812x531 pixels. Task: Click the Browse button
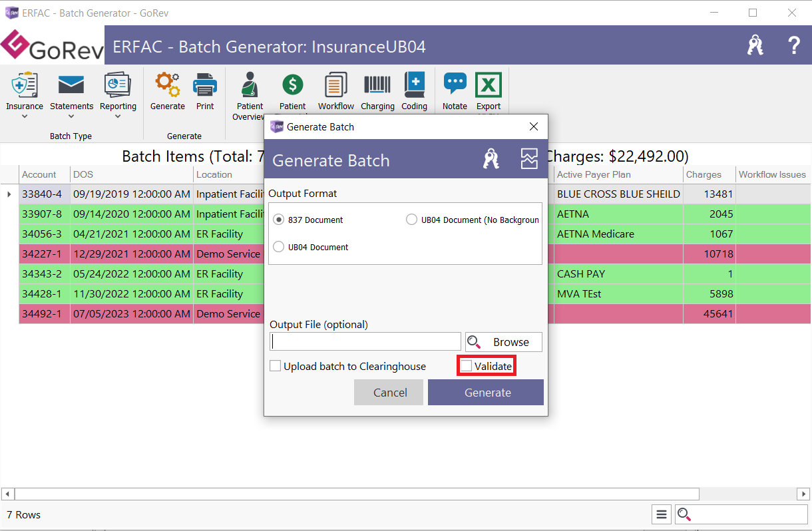coord(504,342)
